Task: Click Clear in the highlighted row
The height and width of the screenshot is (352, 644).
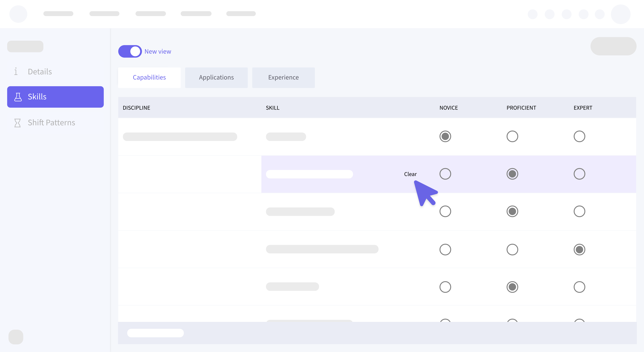Action: (410, 174)
